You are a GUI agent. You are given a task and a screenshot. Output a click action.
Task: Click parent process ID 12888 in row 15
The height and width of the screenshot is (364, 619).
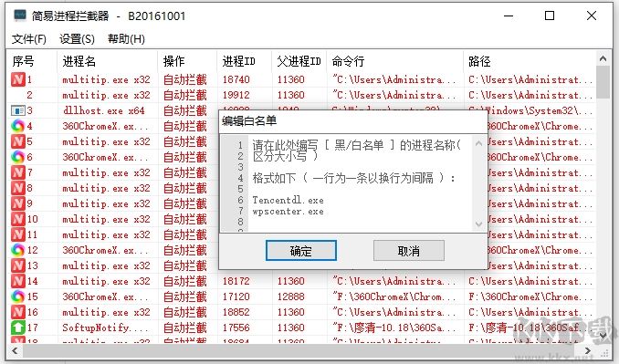point(291,296)
